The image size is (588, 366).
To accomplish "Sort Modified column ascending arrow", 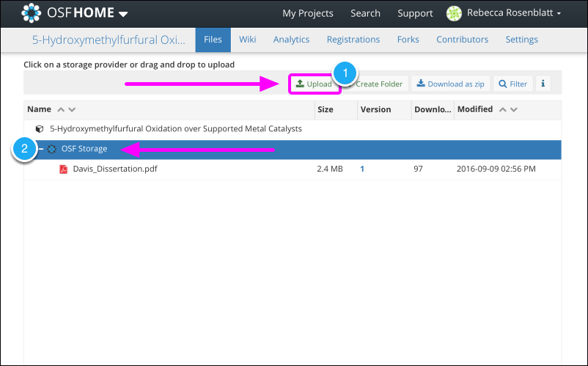I will click(x=503, y=109).
